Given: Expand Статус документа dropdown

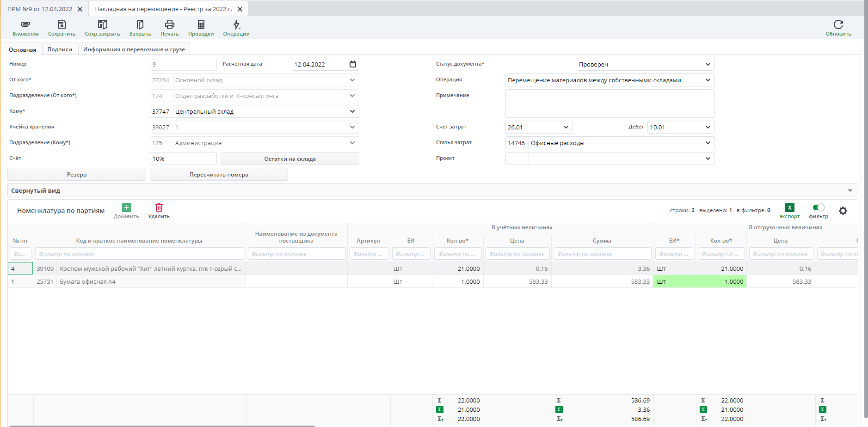Looking at the screenshot, I should click(708, 64).
